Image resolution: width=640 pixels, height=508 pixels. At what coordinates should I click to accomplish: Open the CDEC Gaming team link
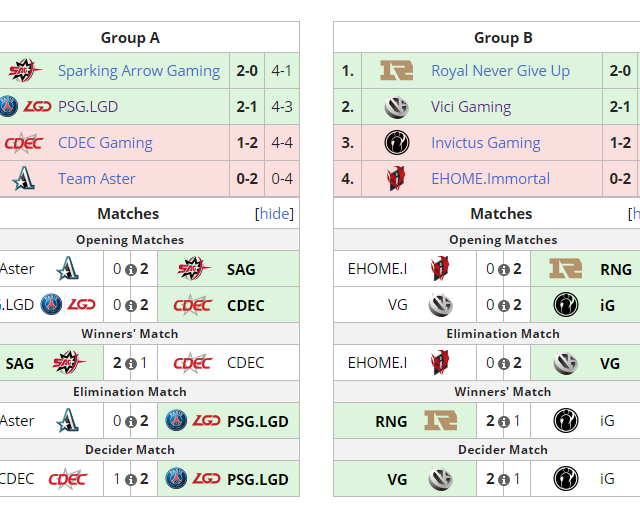coord(105,143)
